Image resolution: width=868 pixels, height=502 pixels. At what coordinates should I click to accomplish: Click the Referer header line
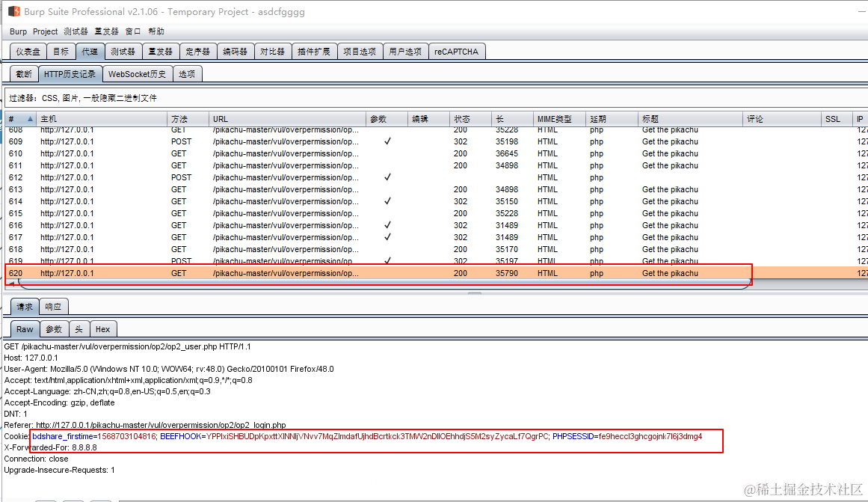pyautogui.click(x=145, y=426)
